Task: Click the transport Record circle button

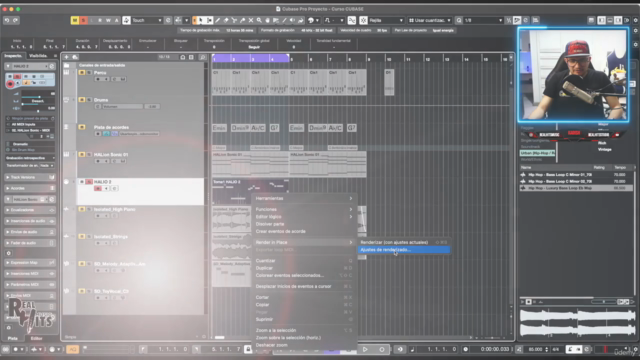Action: [x=382, y=349]
